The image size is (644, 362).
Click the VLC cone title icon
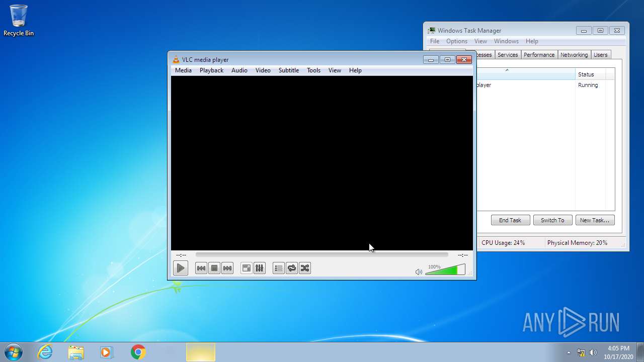[176, 59]
